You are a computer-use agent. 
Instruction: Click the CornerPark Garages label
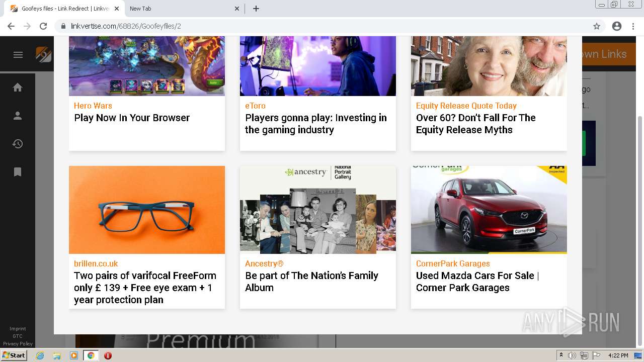coord(453,263)
